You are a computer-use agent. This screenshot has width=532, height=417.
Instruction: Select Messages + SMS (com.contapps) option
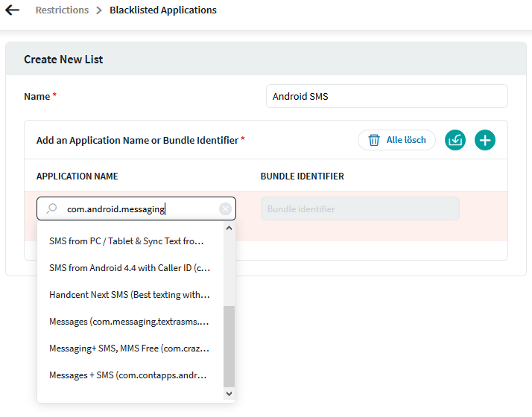coord(128,375)
